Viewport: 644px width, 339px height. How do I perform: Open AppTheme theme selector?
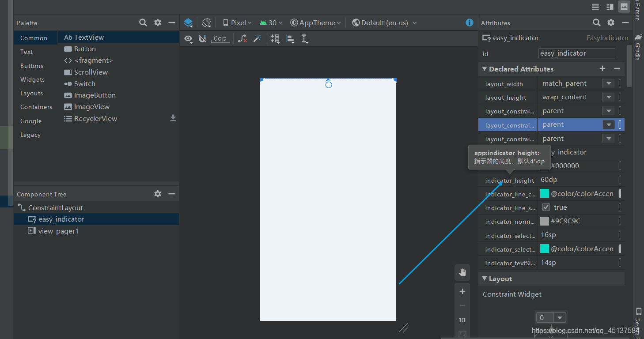click(x=316, y=23)
